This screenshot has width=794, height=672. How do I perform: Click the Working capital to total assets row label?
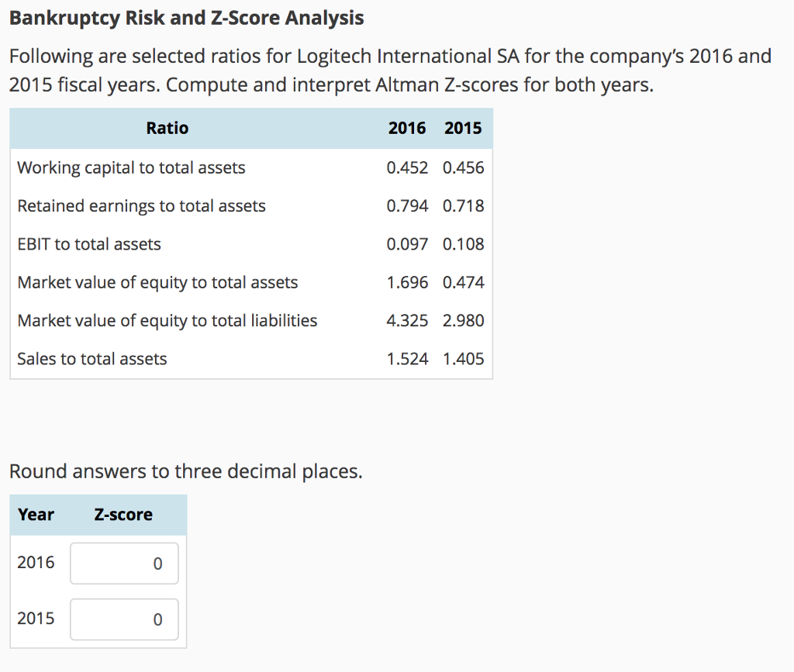[131, 167]
